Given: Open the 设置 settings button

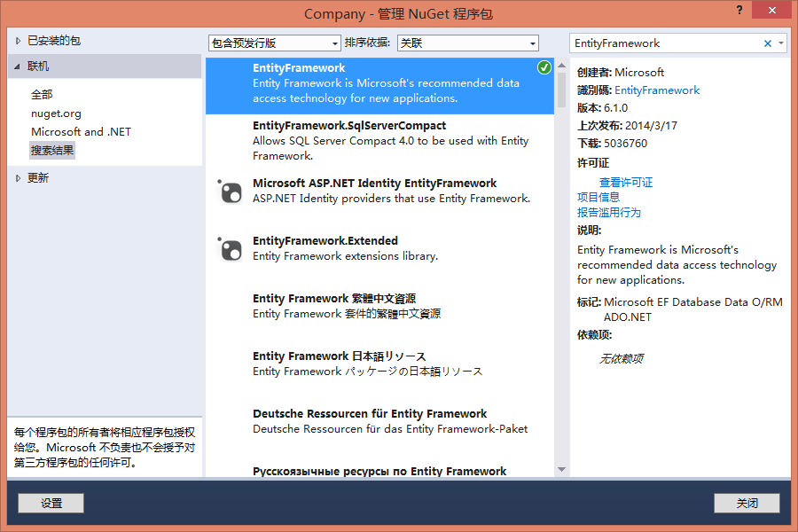Looking at the screenshot, I should click(51, 503).
